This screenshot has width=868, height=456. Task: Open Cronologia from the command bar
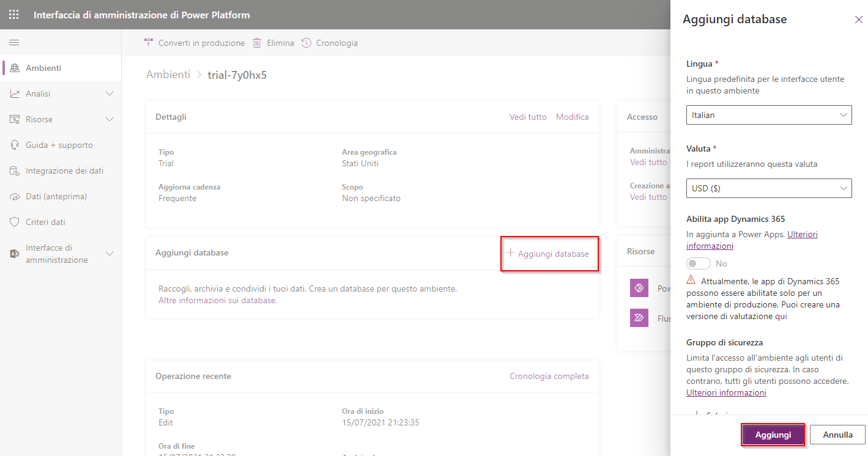point(329,43)
